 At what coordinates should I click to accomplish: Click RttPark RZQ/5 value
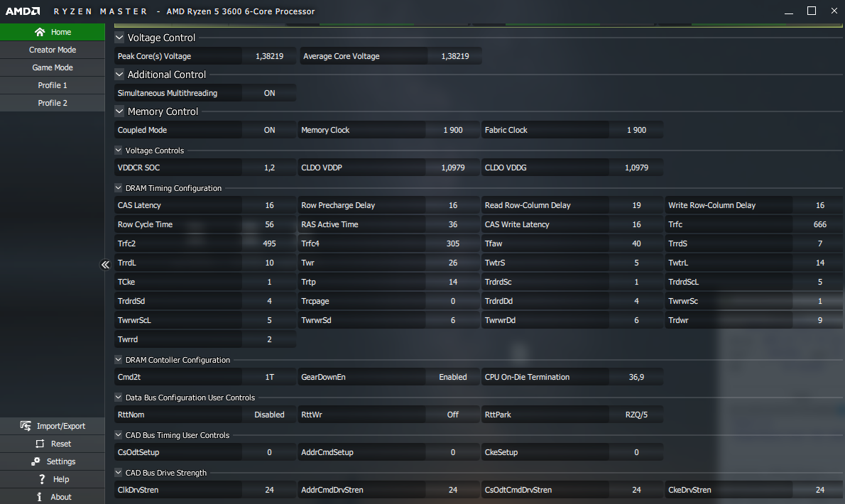[636, 415]
